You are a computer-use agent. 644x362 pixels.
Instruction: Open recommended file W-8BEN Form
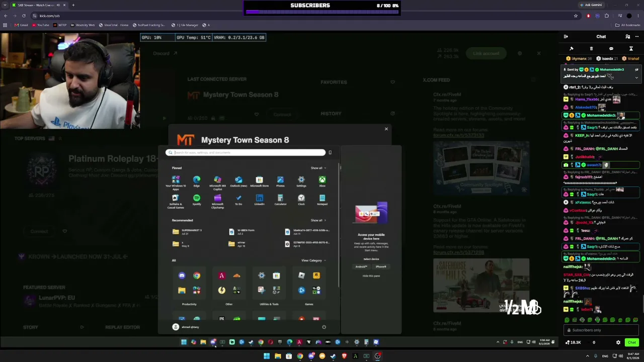(x=242, y=232)
